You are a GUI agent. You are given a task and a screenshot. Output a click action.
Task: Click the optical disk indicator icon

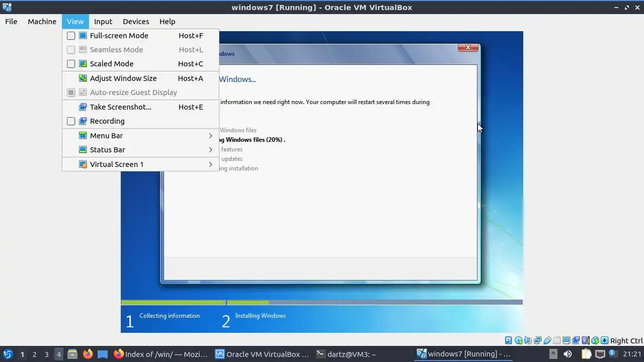point(519,340)
